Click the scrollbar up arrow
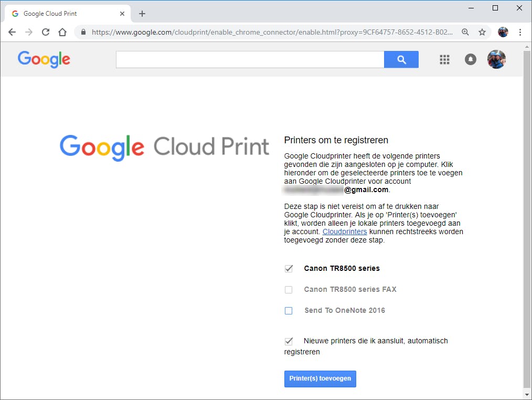The image size is (532, 400). coord(527,47)
